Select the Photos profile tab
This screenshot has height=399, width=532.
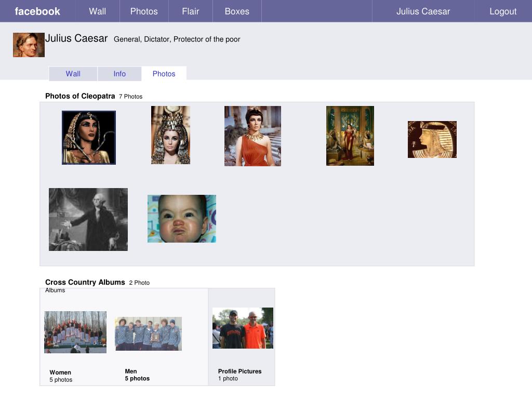(x=164, y=74)
